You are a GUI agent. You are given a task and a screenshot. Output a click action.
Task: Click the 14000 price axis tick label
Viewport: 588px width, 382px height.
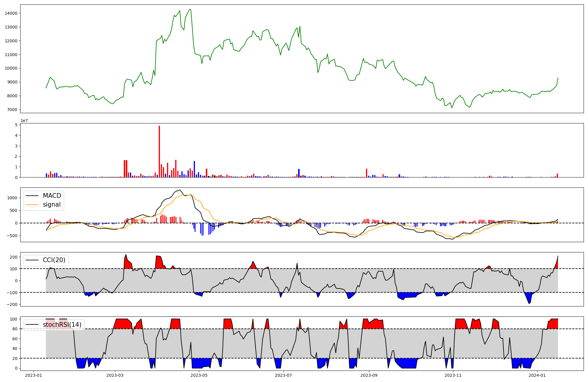coord(11,13)
